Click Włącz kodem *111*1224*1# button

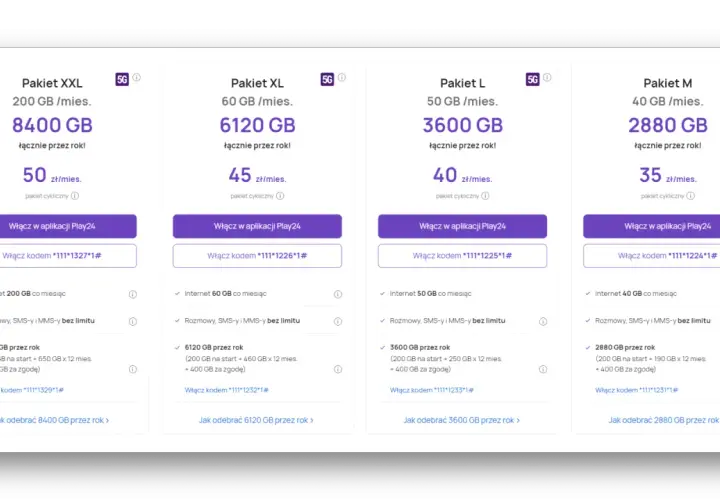(652, 256)
